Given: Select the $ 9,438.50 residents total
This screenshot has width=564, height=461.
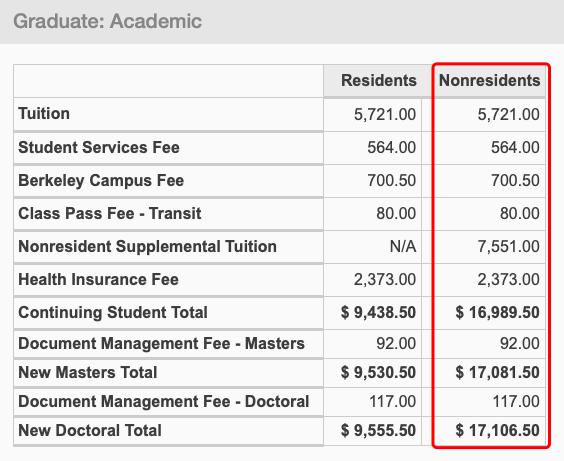Looking at the screenshot, I should tap(378, 312).
